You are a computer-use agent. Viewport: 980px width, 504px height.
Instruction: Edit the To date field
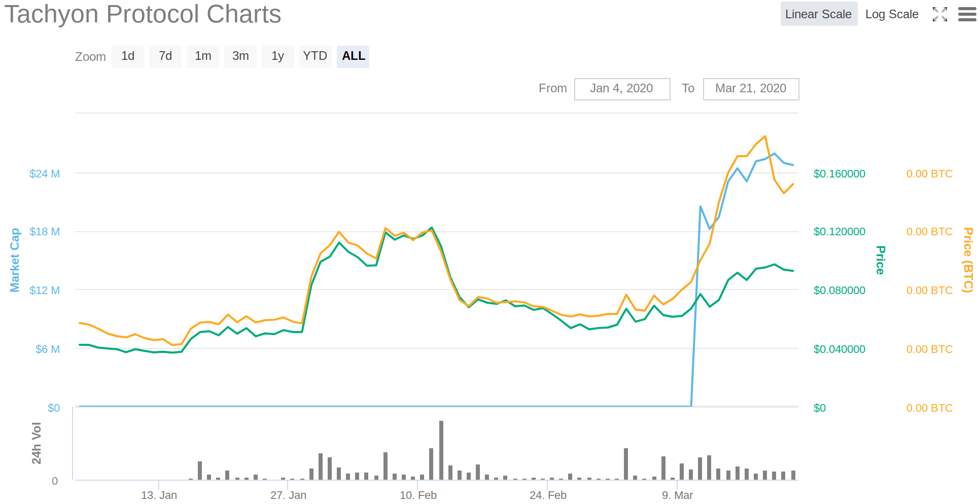(x=751, y=89)
